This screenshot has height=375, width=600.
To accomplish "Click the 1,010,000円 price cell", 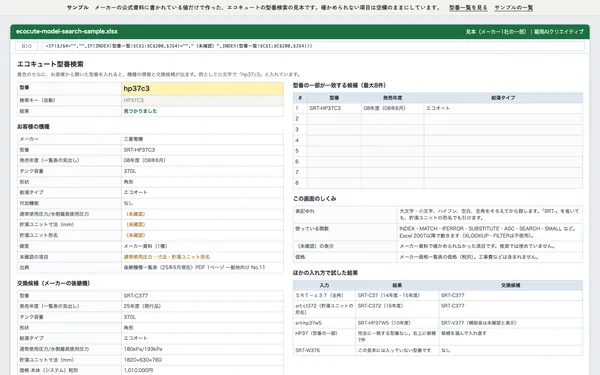I will [x=202, y=370].
